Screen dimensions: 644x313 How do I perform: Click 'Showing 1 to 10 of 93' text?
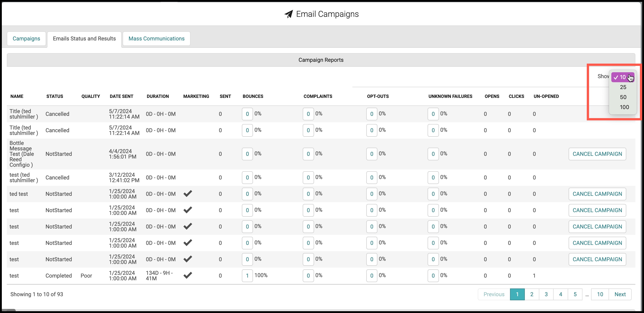(x=37, y=294)
